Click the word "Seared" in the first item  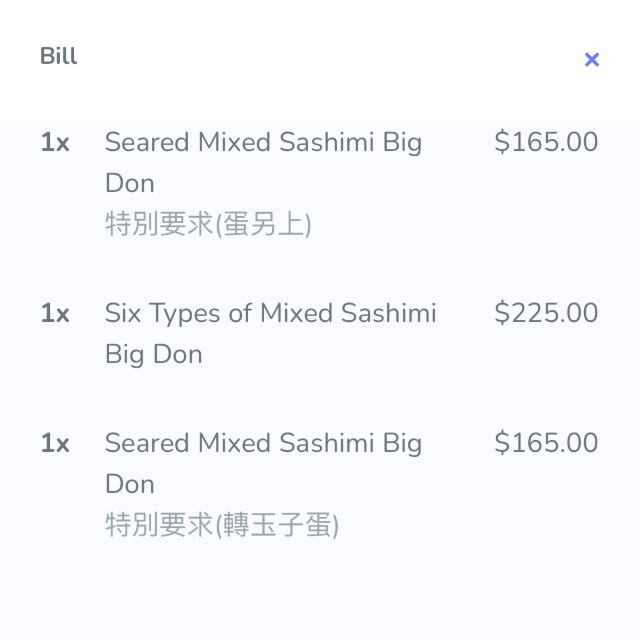(147, 143)
